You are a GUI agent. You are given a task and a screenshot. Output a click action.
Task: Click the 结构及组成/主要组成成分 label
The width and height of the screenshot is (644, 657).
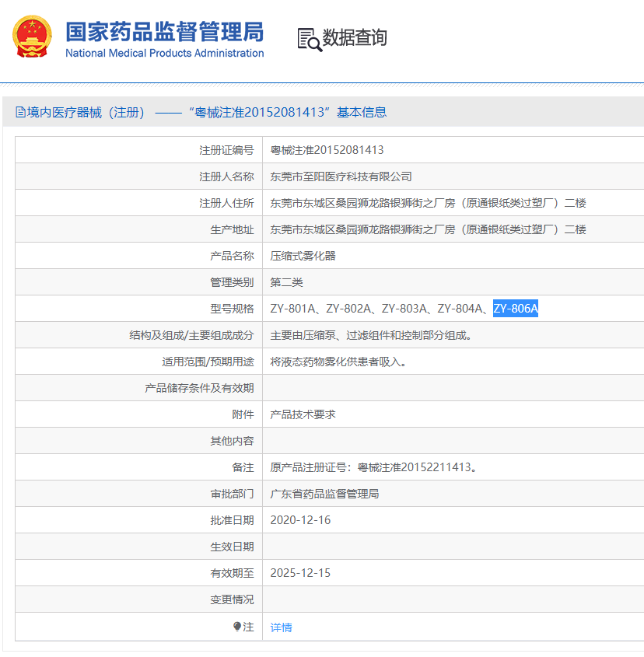(x=191, y=335)
